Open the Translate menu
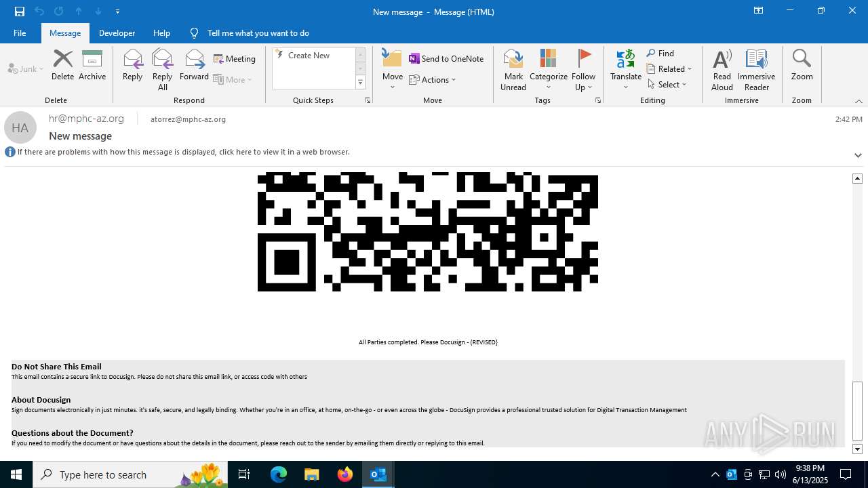The image size is (868, 488). point(626,70)
